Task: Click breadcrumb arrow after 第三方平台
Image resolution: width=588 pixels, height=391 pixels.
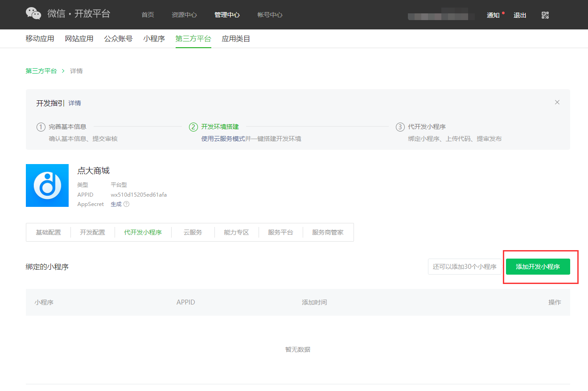Action: click(63, 71)
